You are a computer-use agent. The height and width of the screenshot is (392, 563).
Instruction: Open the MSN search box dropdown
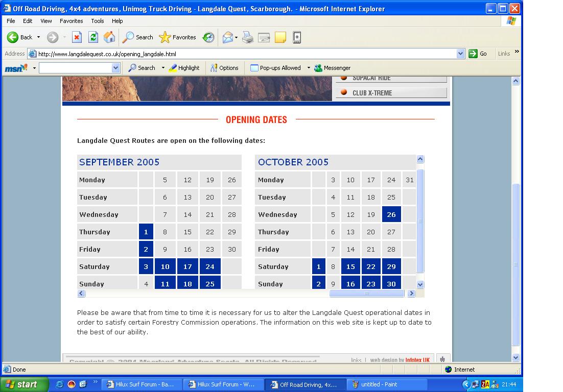point(115,68)
